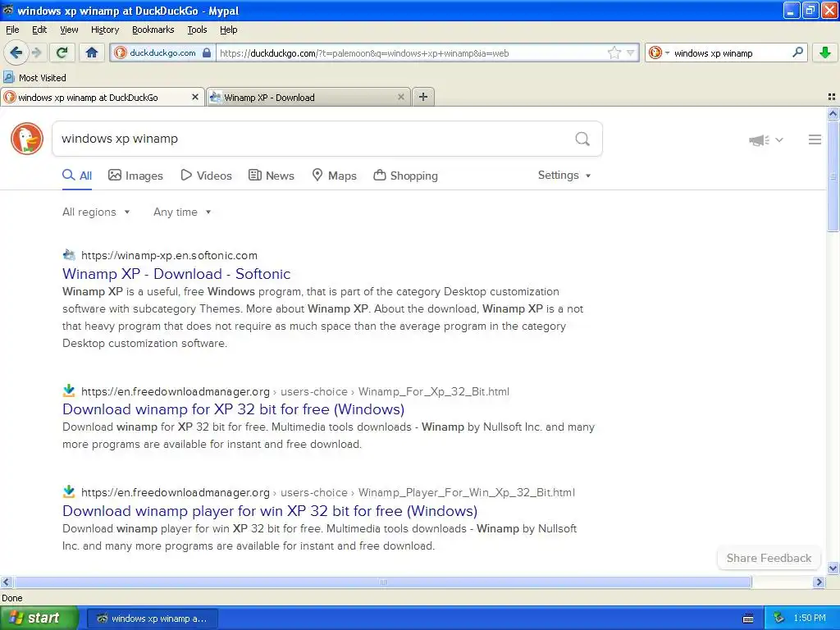The image size is (840, 630).
Task: Open Download winamp for XP 32 bit link
Action: pos(233,409)
